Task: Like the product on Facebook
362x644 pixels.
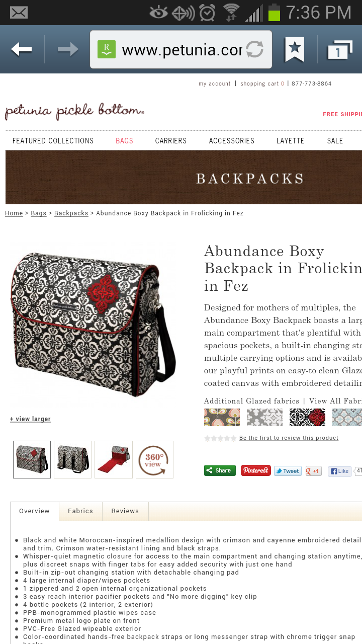Action: [x=340, y=471]
